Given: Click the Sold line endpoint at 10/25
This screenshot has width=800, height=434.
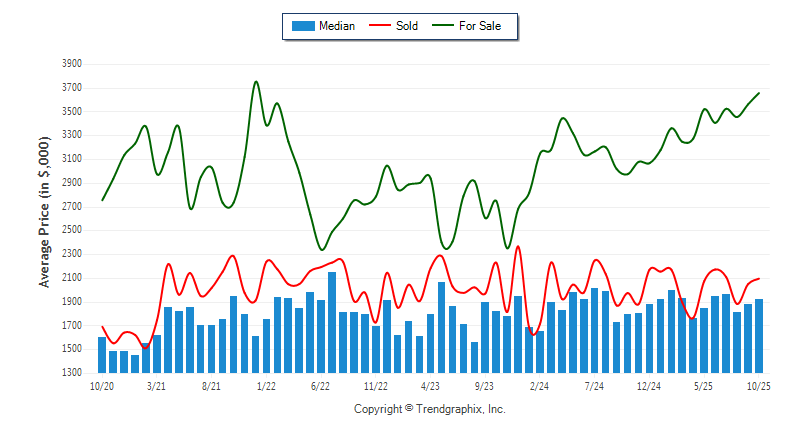Looking at the screenshot, I should [759, 278].
